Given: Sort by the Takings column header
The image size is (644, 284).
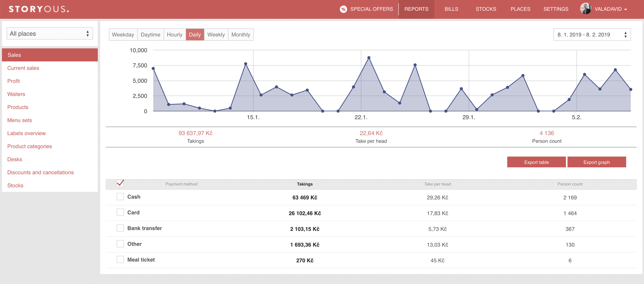Looking at the screenshot, I should 305,184.
